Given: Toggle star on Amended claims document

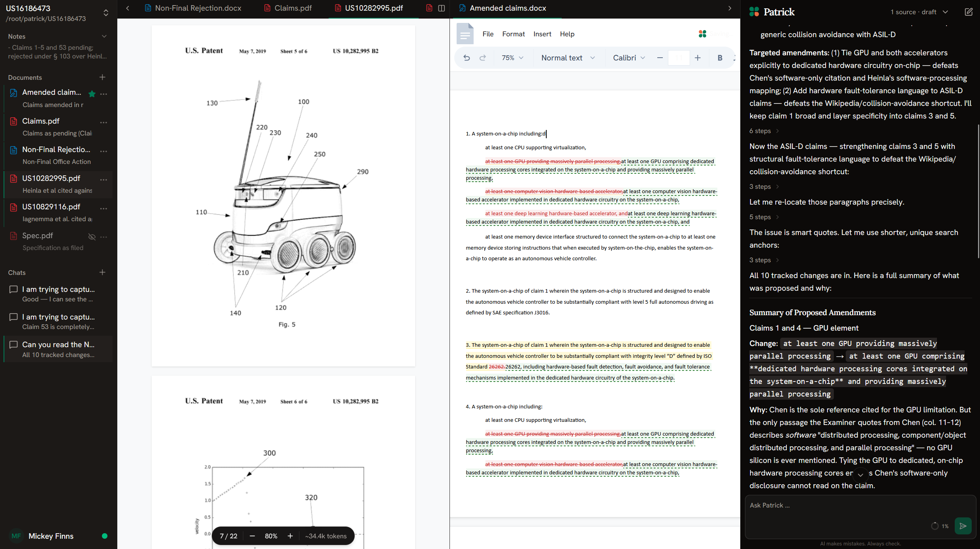Looking at the screenshot, I should [92, 94].
